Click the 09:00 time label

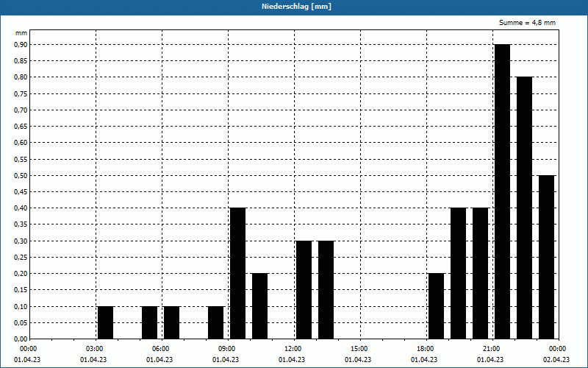[229, 349]
